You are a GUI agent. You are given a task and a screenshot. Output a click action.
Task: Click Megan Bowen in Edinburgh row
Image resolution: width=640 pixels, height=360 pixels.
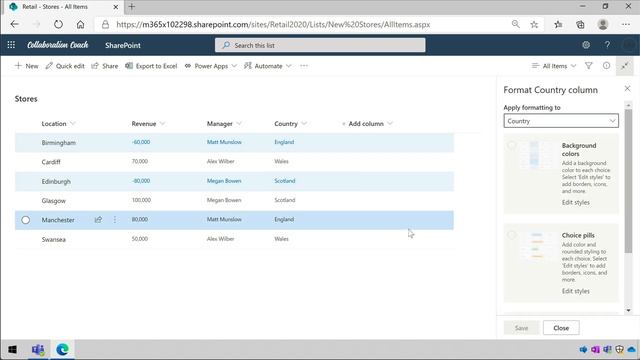pyautogui.click(x=224, y=181)
